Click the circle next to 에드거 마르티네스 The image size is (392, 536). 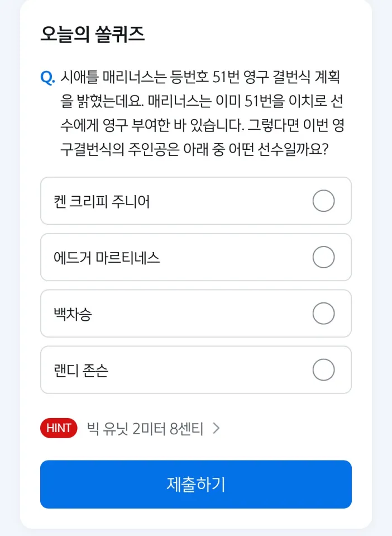click(324, 257)
